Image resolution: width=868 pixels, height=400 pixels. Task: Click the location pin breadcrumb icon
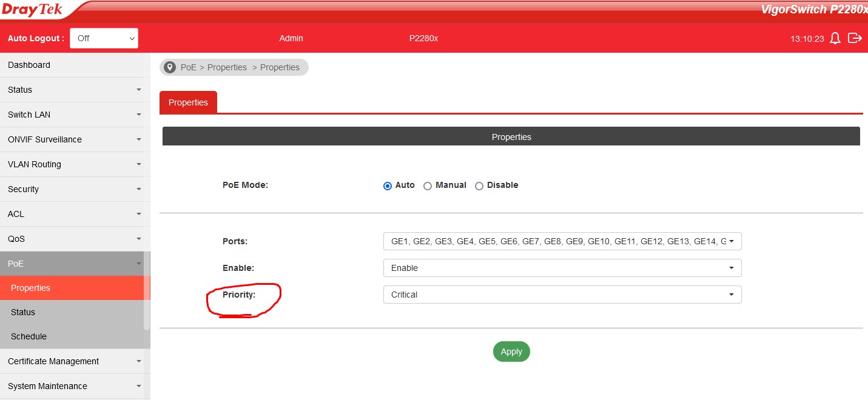point(170,67)
